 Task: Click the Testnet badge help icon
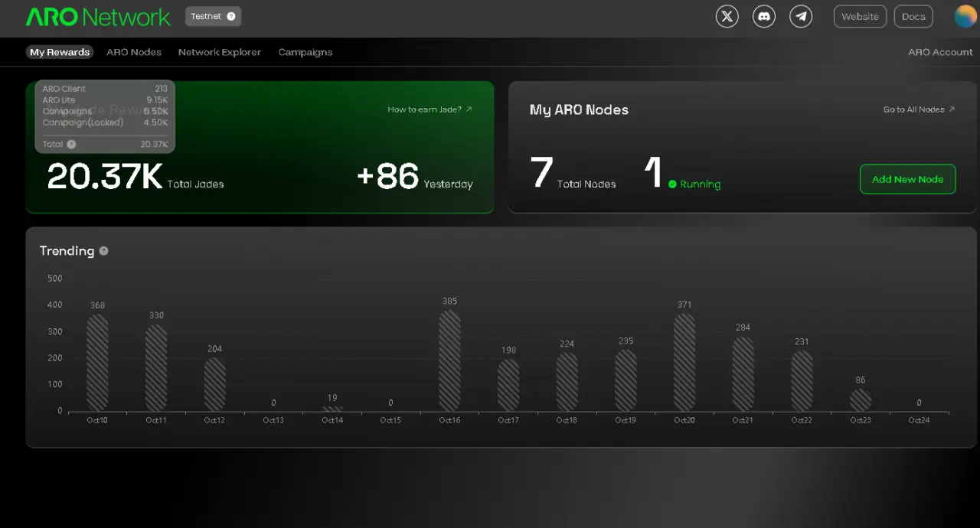[231, 16]
